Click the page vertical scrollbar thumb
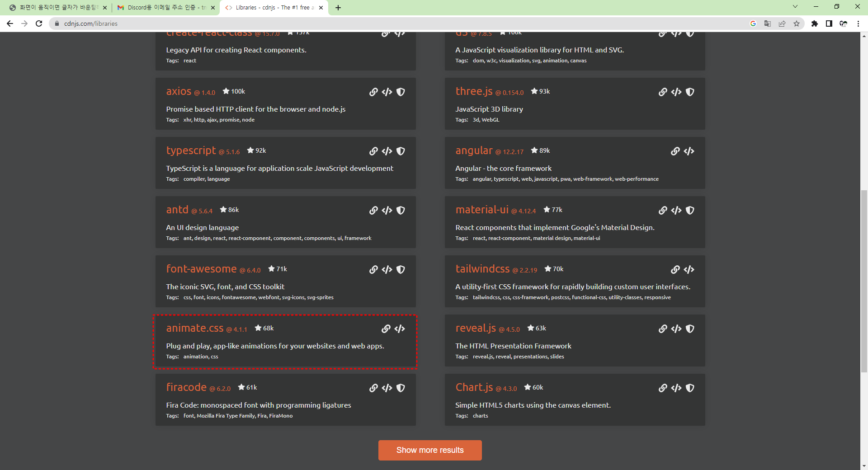Image resolution: width=868 pixels, height=470 pixels. pos(864,281)
